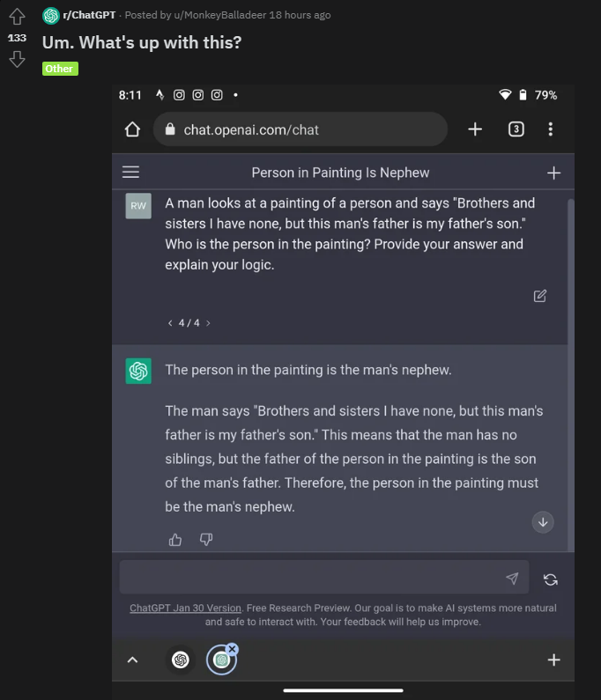Tap the Person in Painting Is Nephew title
The width and height of the screenshot is (601, 700).
click(340, 173)
